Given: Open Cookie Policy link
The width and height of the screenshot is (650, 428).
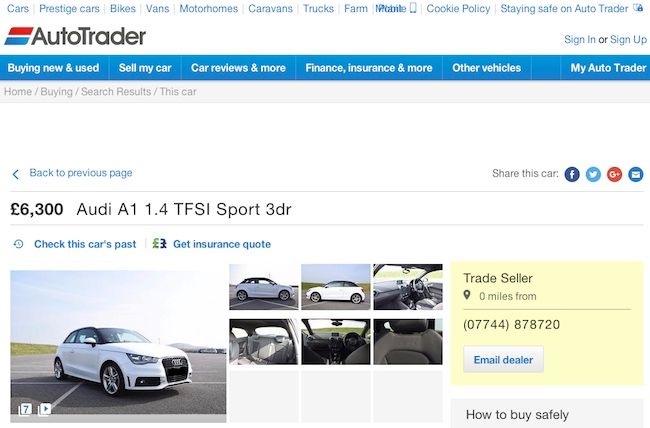Looking at the screenshot, I should coord(458,8).
